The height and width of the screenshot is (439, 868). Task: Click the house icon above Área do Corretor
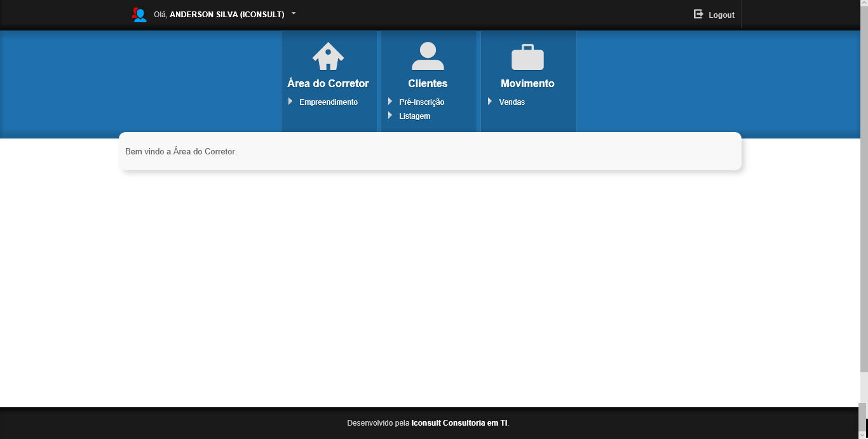click(x=328, y=57)
